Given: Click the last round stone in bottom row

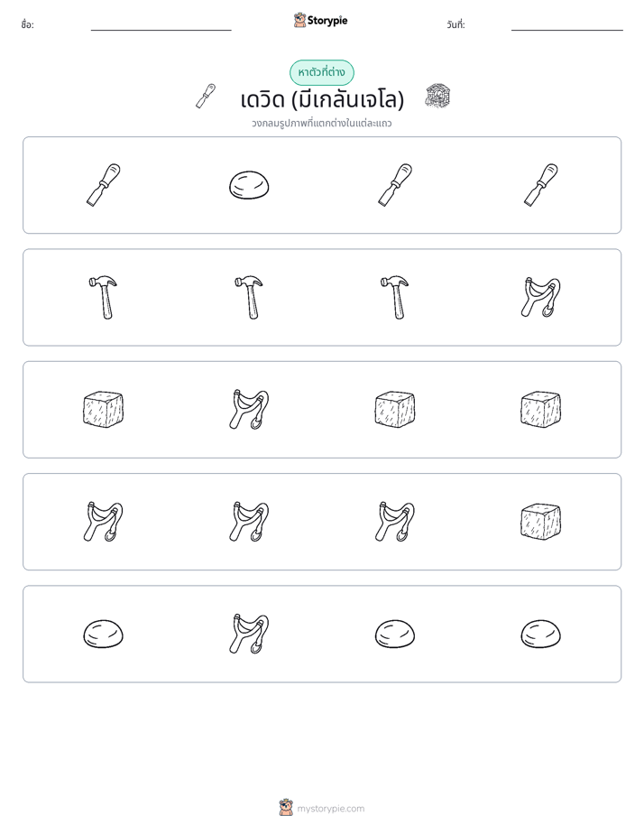Looking at the screenshot, I should pyautogui.click(x=541, y=634).
